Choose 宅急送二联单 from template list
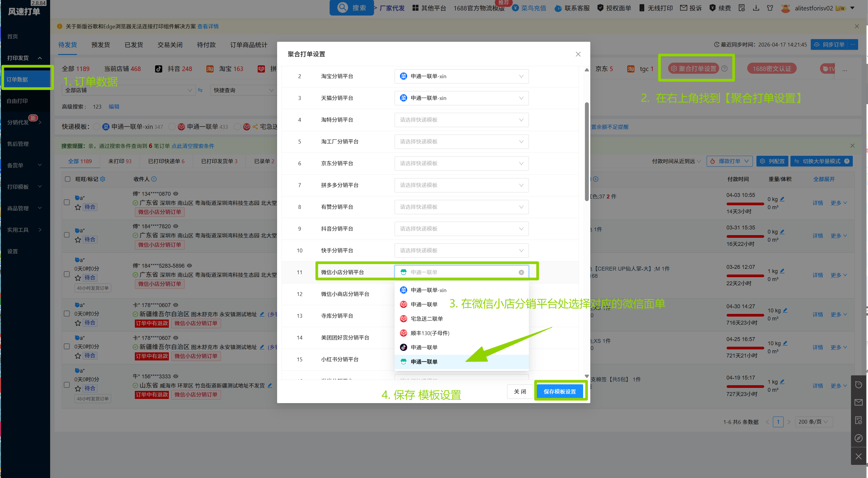The image size is (868, 478). [x=461, y=319]
